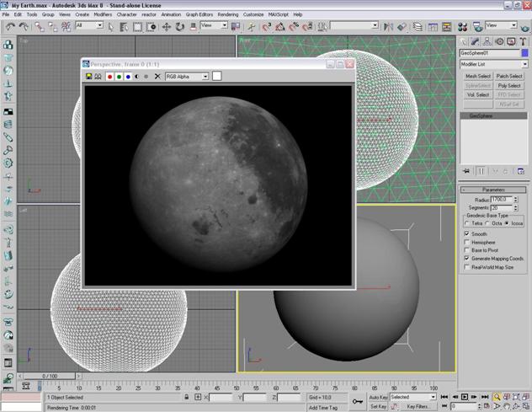Click the selection lock toggle icon
Viewport: 532px width, 412px height.
click(x=186, y=397)
